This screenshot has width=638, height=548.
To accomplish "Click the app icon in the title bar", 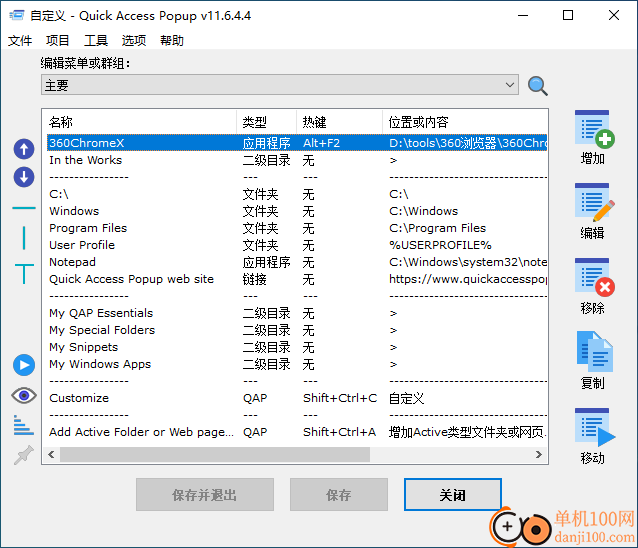I will point(17,15).
